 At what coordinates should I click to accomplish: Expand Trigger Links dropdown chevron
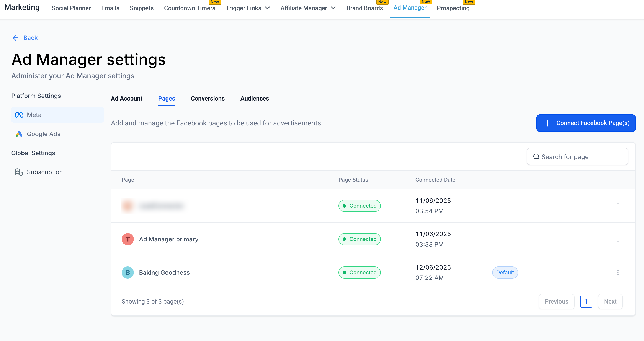click(268, 8)
